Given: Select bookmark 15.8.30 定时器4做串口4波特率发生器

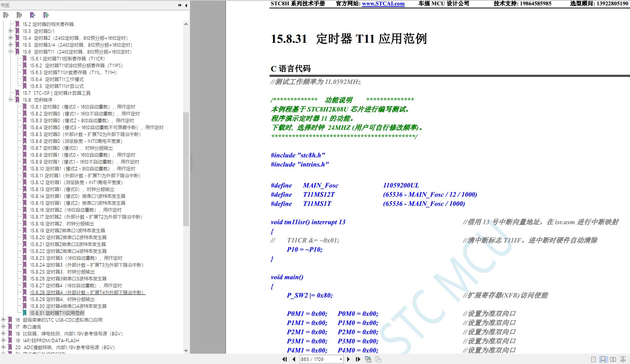Looking at the screenshot, I should coord(68,306).
